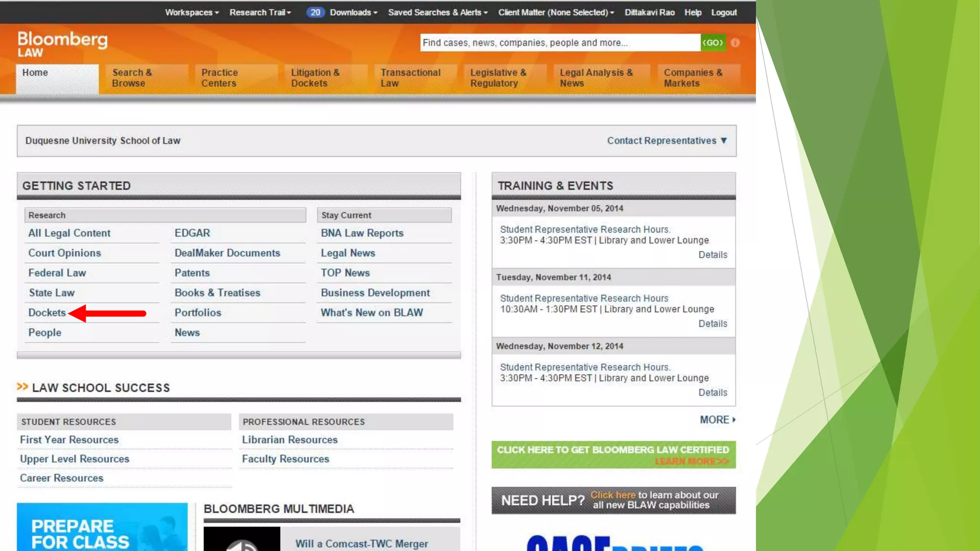The width and height of the screenshot is (980, 551).
Task: Open the Dockets research link
Action: pos(47,313)
